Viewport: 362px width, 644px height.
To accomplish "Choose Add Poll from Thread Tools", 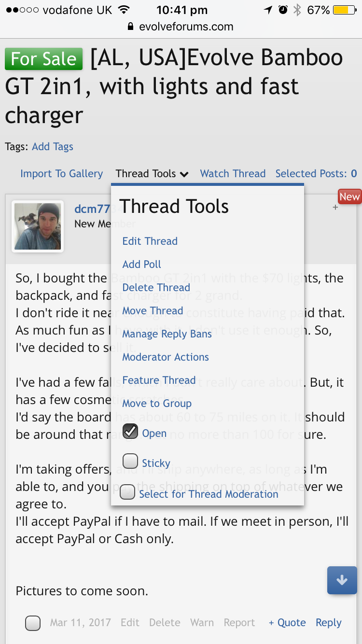I will 142,264.
